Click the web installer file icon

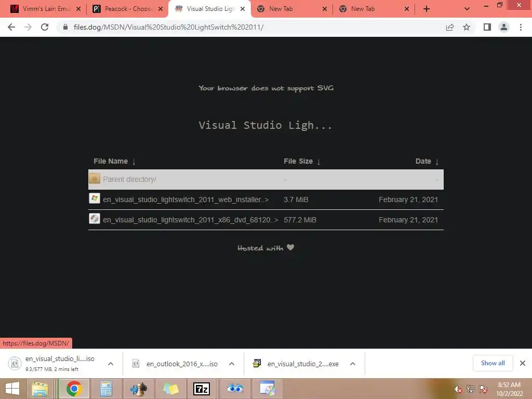pos(95,198)
